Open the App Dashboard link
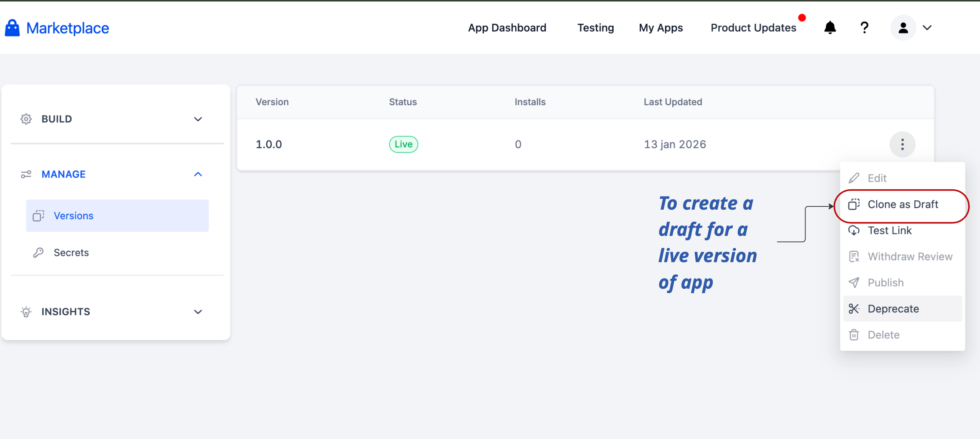Viewport: 980px width, 439px height. [507, 28]
